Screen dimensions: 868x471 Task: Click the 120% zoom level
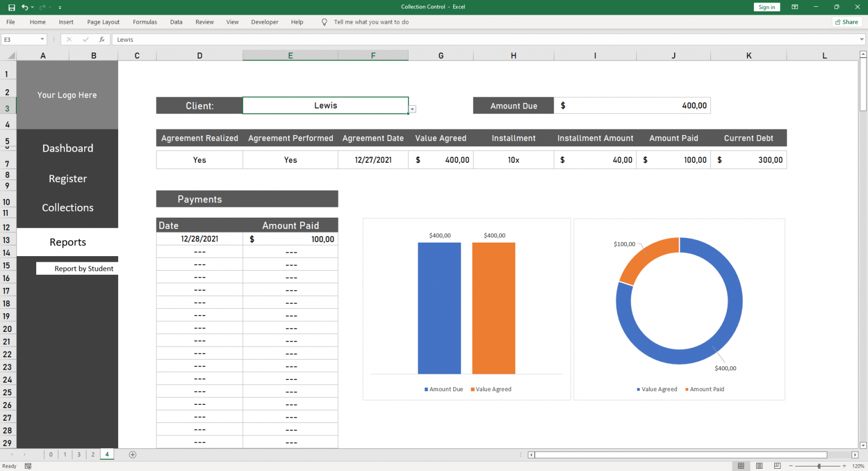(858, 466)
